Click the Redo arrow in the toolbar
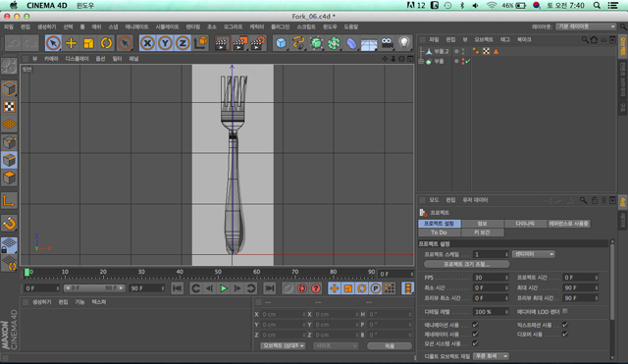 point(29,43)
